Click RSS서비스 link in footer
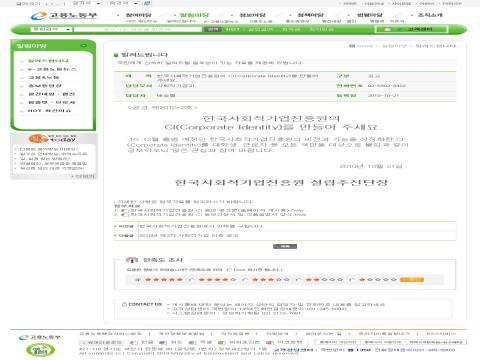The image size is (480, 360). pyautogui.click(x=441, y=333)
